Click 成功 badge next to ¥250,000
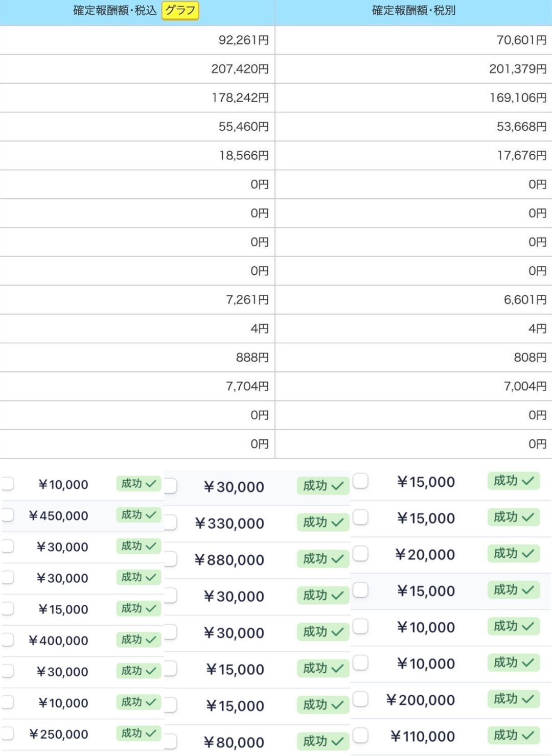This screenshot has width=552, height=756. (139, 734)
